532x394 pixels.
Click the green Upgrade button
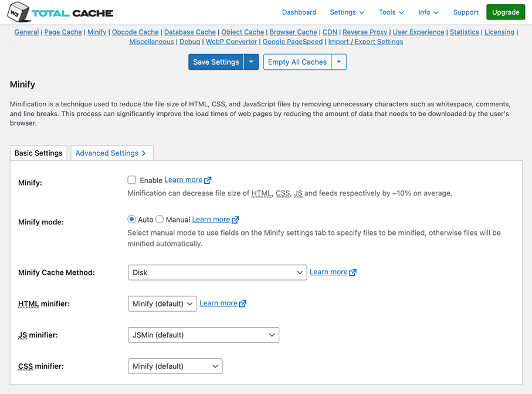506,12
